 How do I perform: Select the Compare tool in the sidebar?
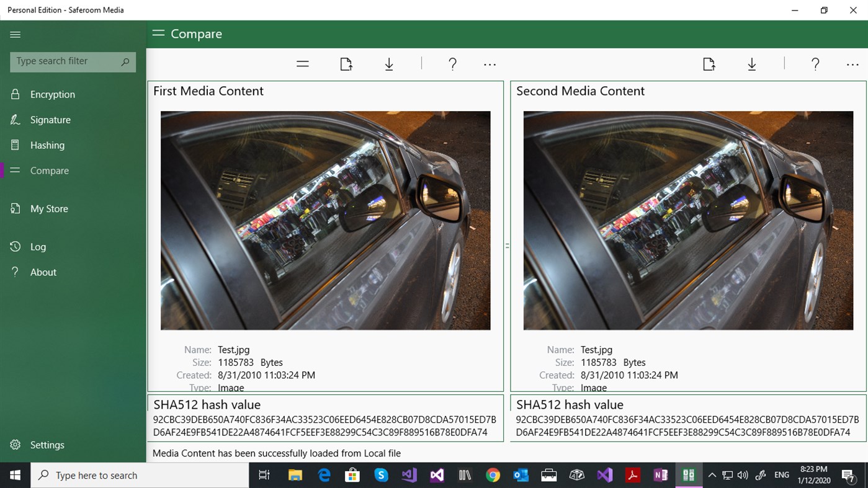pyautogui.click(x=49, y=170)
